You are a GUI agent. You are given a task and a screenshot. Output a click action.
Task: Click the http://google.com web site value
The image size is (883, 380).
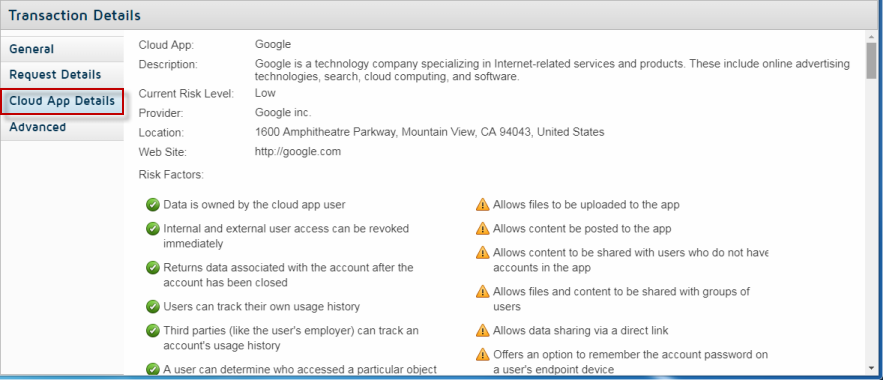[x=297, y=151]
